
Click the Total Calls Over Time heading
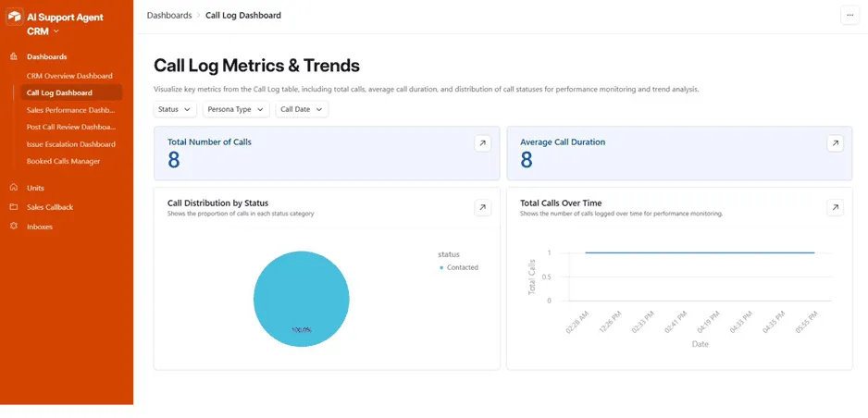click(561, 203)
